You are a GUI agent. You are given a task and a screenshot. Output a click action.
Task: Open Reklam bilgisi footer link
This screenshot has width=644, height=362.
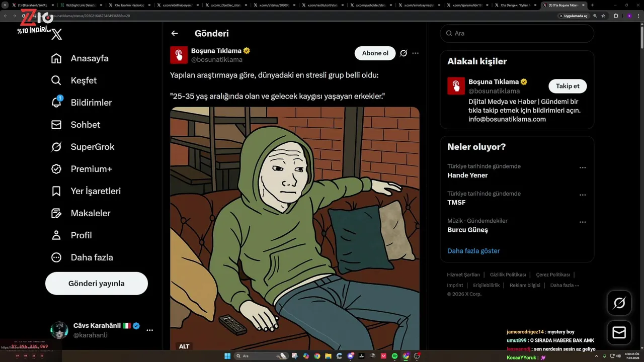coord(525,285)
